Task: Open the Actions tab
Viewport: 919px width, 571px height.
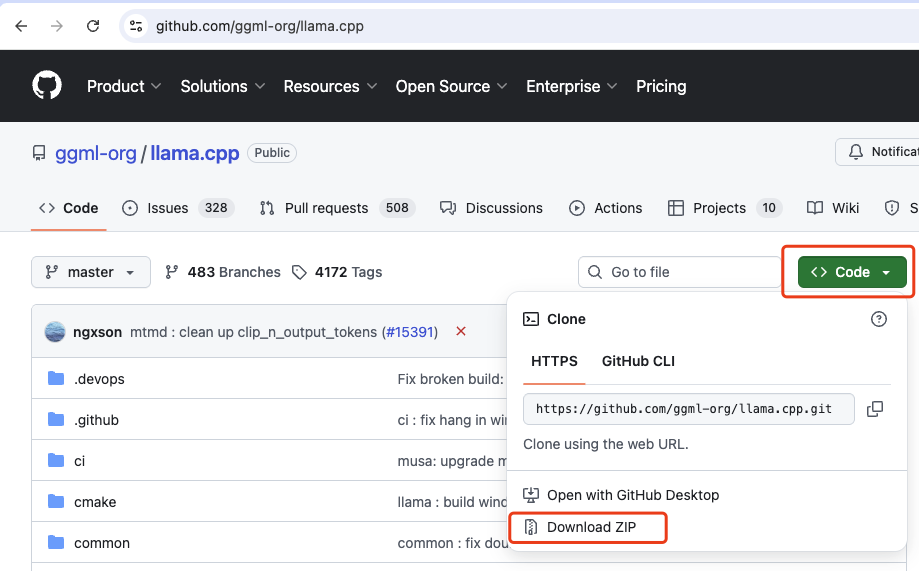Action: click(x=605, y=208)
